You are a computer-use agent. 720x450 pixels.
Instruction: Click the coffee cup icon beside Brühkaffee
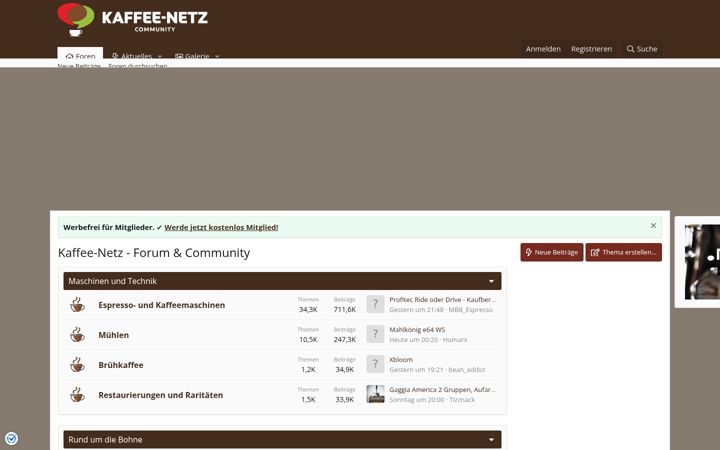(77, 365)
